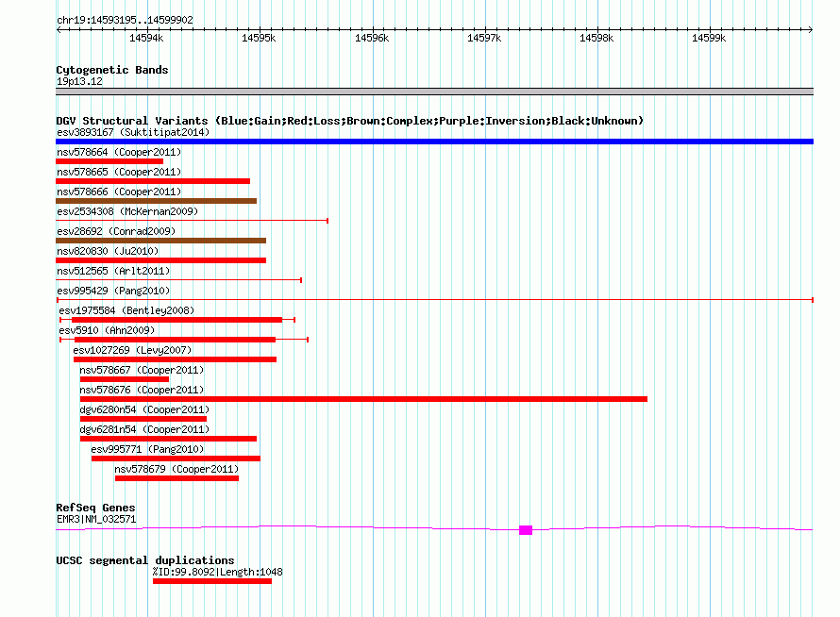Viewport: 840px width, 617px height.
Task: Click the esv995429 (Pang2010) label
Action: coord(113,291)
